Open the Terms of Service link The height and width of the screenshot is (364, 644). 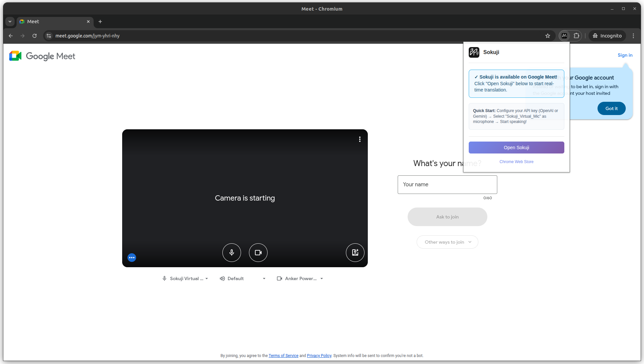click(283, 356)
